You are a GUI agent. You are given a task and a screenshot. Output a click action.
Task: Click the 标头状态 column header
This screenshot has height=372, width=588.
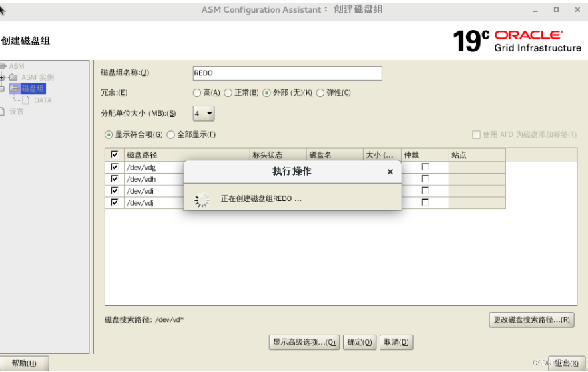coord(278,155)
